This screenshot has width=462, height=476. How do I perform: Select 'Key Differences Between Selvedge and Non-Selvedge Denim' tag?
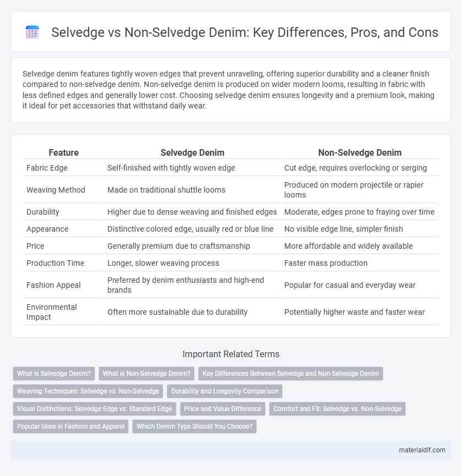tap(290, 374)
